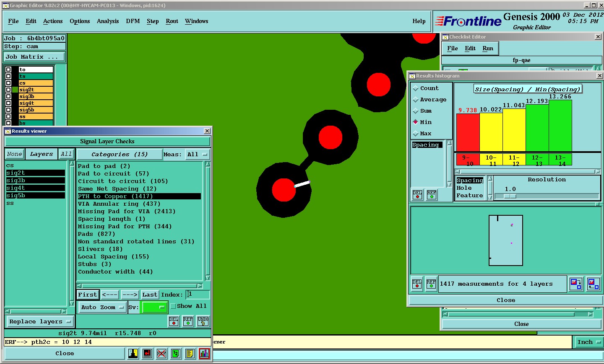
Task: Close the Checklist Editor window via X
Action: coord(598,37)
